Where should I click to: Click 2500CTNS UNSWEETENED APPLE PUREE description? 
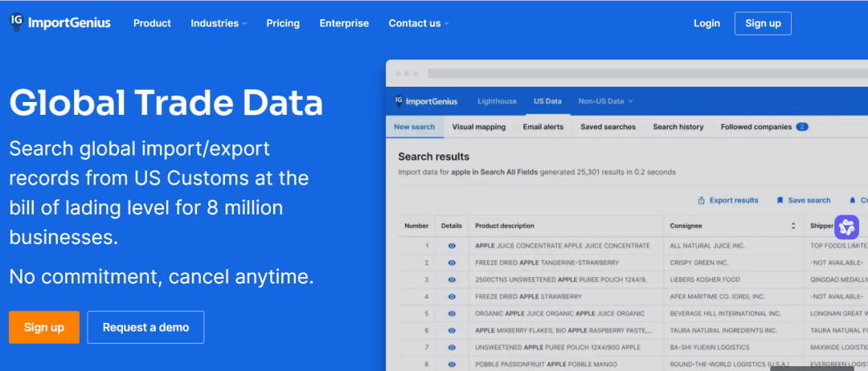pos(561,279)
